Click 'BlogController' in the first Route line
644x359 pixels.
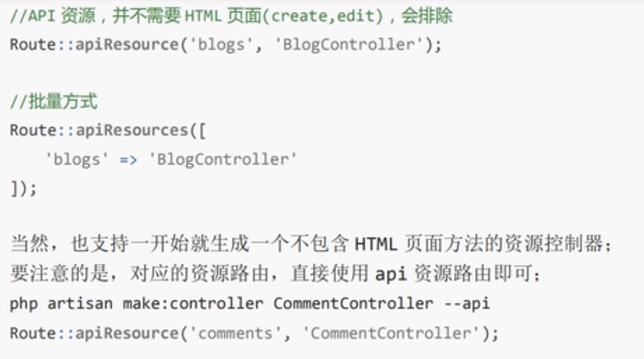tap(348, 45)
